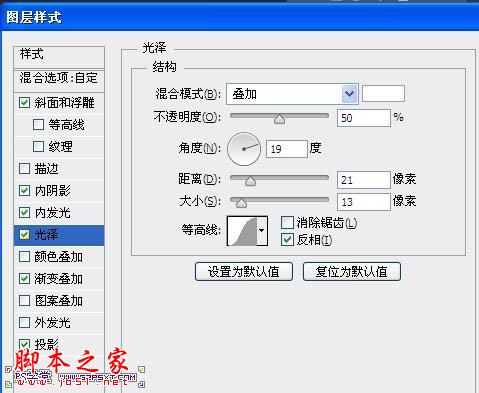Select the 外发光 style row
Viewport: 479px width, 393px height.
(x=59, y=323)
